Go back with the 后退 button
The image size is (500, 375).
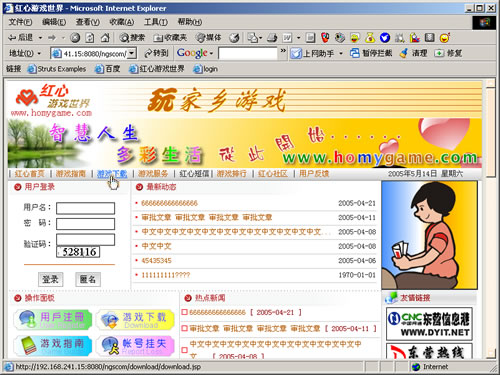click(20, 38)
